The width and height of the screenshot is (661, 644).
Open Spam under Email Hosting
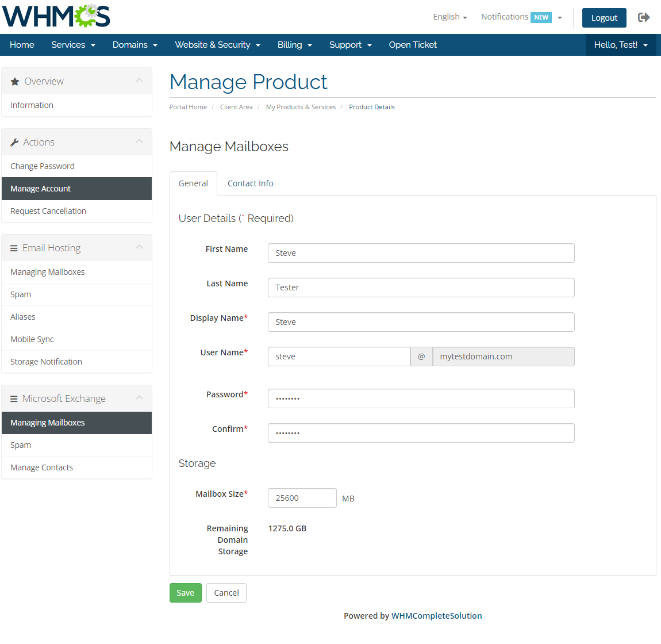(x=76, y=294)
